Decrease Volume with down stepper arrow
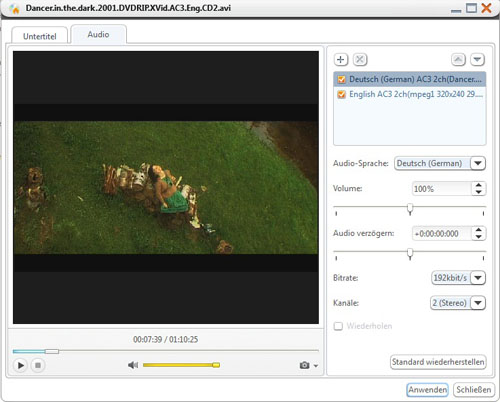The width and height of the screenshot is (500, 402). 479,192
